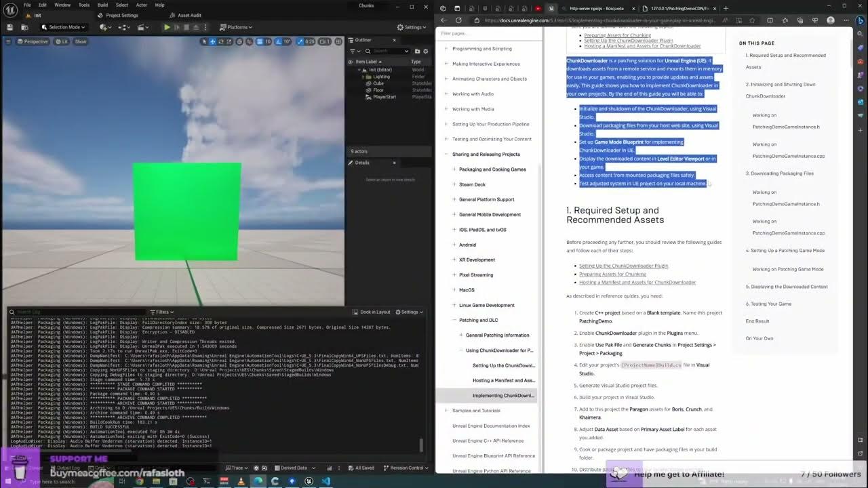Screen dimensions: 868x488
Task: Open the Actor menu in Unreal Editor
Action: 142,5
